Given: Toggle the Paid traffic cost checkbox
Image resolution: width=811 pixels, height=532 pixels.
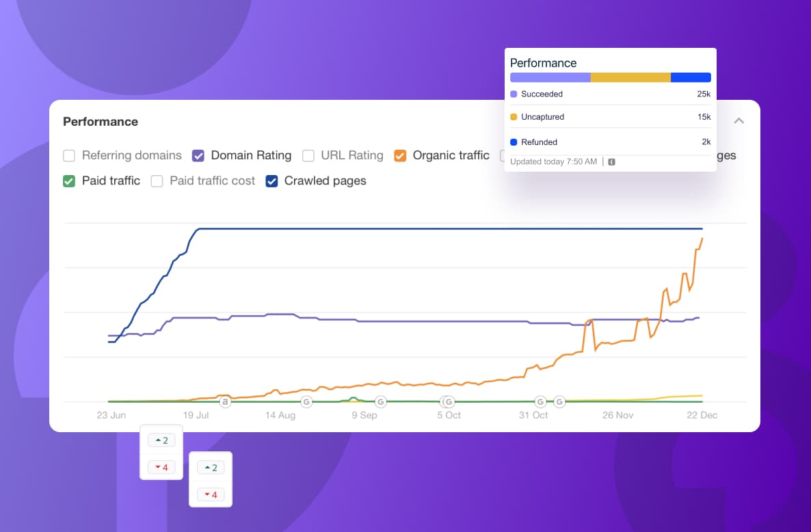Looking at the screenshot, I should pos(157,181).
